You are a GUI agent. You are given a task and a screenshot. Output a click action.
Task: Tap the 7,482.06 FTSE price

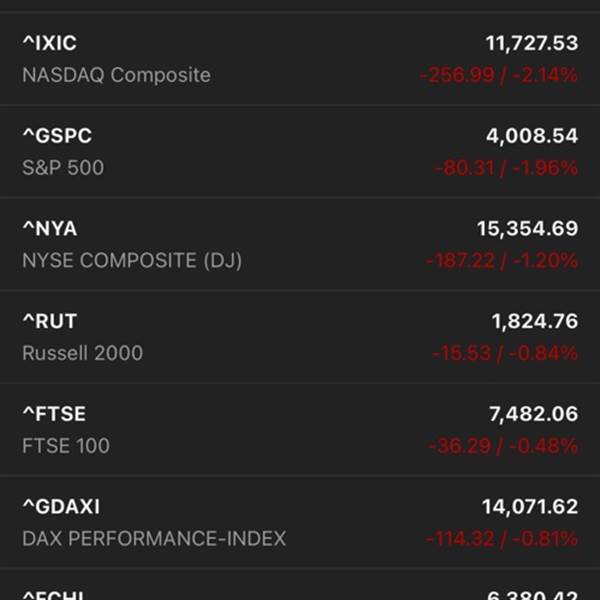click(533, 414)
